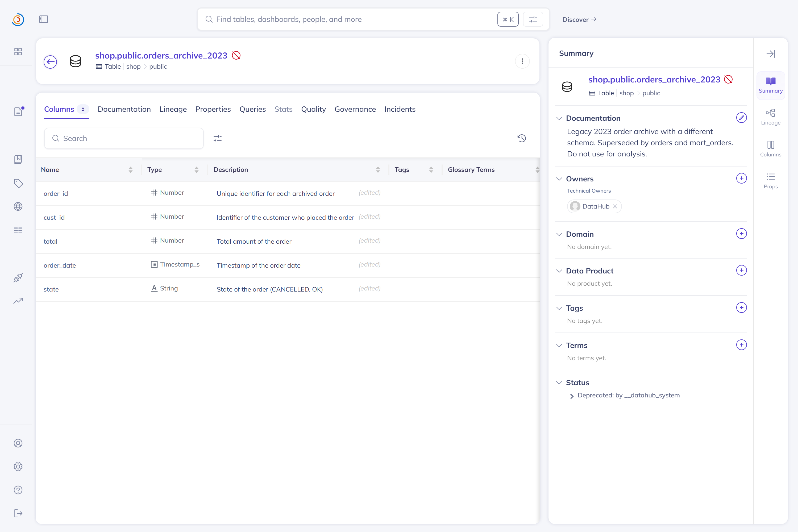Add a glossary term with plus icon

741,345
